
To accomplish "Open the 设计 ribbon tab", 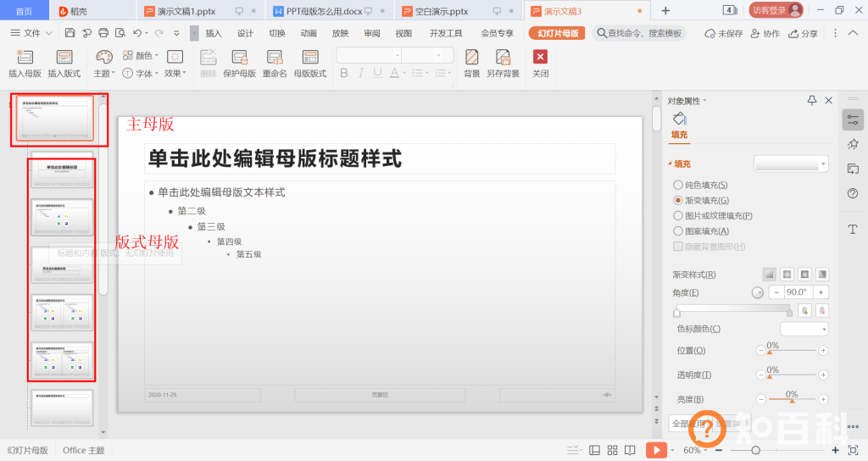I will coord(245,33).
